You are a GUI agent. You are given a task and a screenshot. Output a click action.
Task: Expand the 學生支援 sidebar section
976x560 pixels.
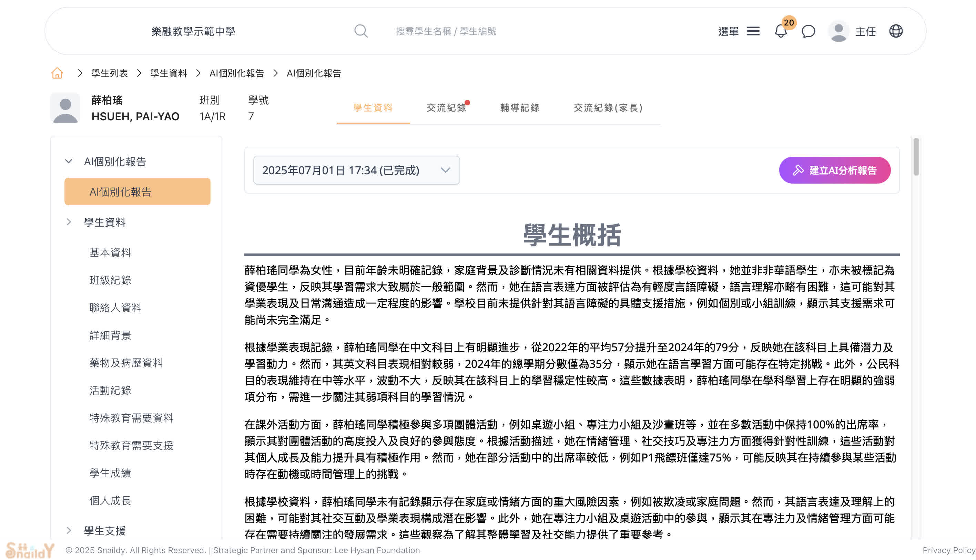[69, 530]
